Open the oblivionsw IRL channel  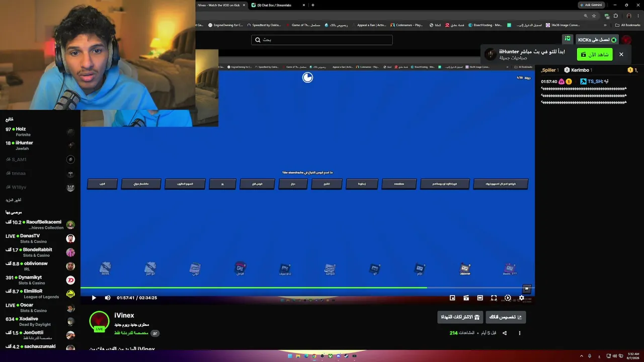point(40,266)
